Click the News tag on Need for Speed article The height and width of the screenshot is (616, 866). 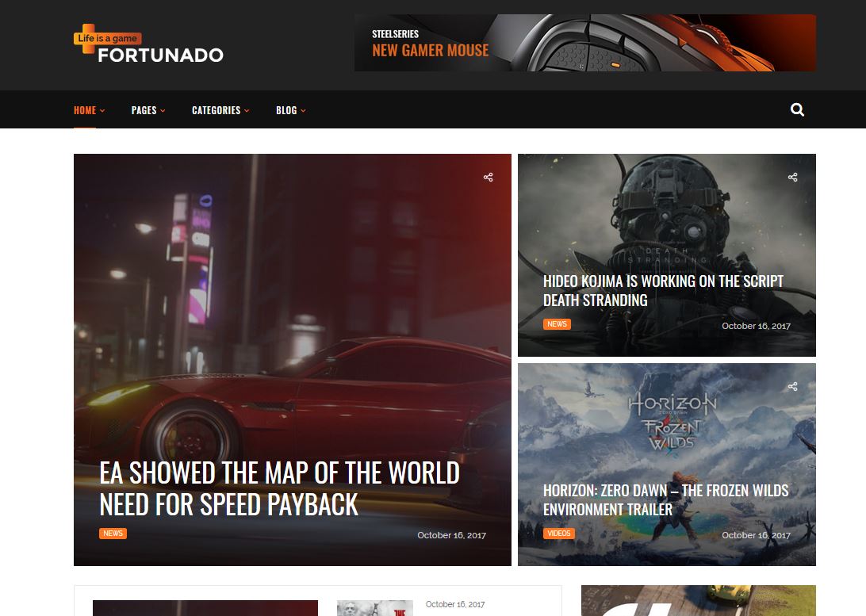[113, 534]
